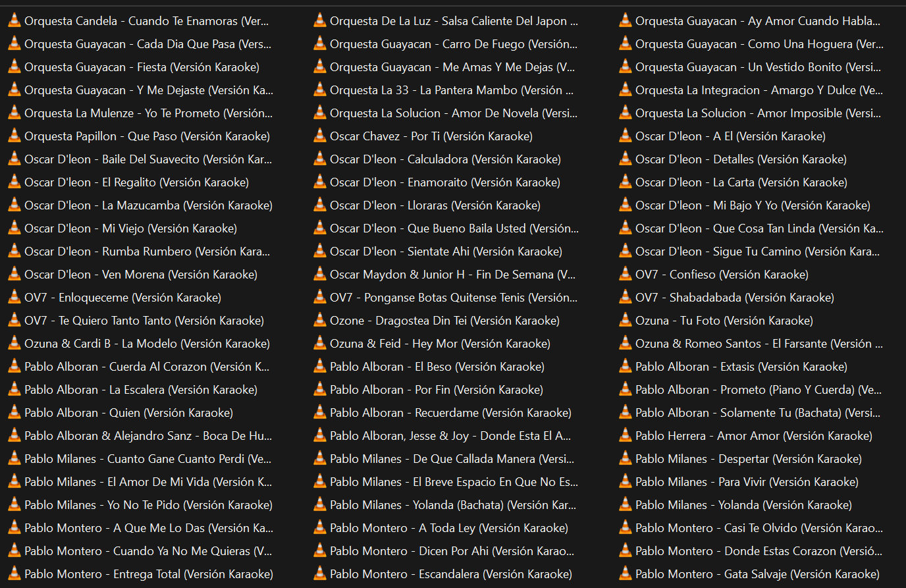Select OV7 - Enloqueceme karaoke file
Screen dimensions: 906x588
point(122,298)
